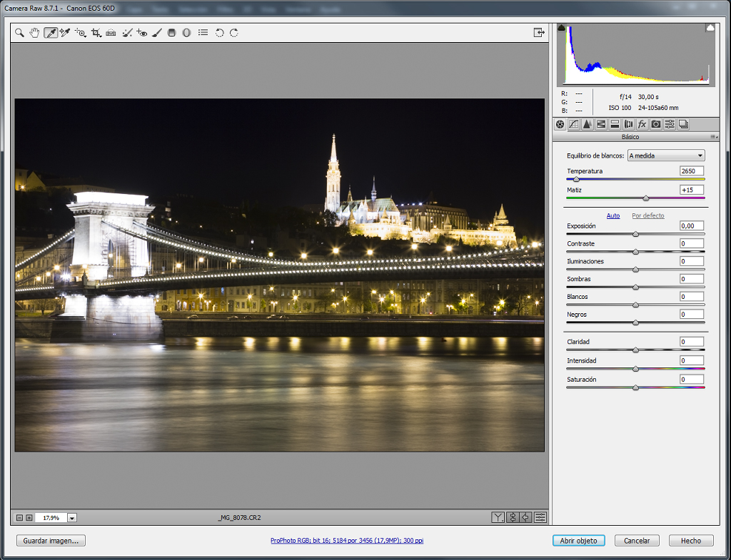Select the Graduated Filter tool

point(171,33)
